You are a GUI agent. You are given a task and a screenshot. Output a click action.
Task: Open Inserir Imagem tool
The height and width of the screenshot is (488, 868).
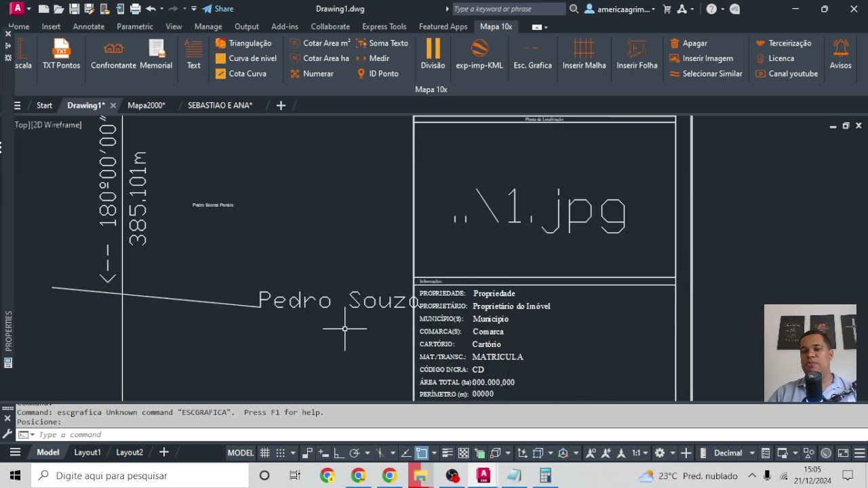tap(701, 58)
